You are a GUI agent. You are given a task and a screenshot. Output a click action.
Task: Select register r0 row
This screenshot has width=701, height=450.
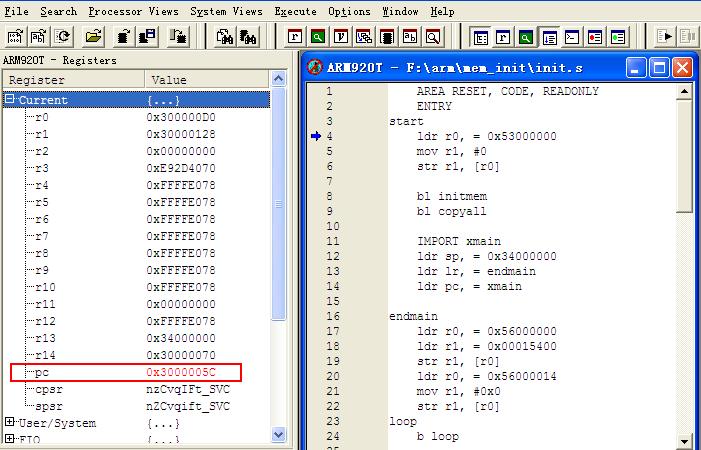(x=136, y=117)
